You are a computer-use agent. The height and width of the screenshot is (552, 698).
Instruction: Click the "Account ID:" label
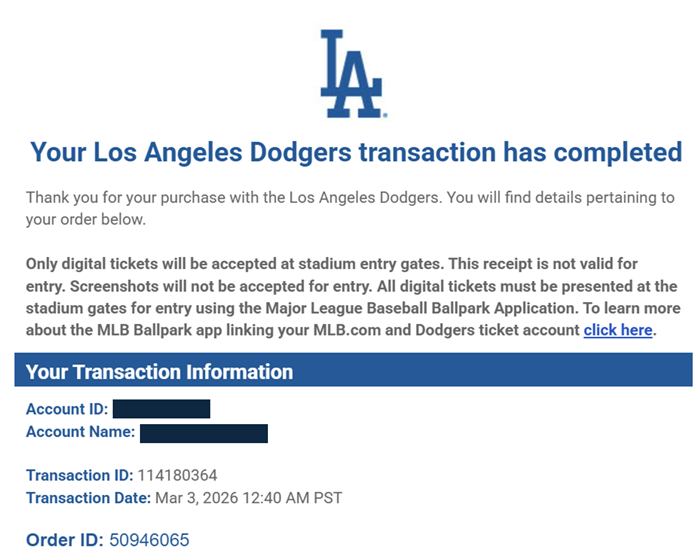67,409
